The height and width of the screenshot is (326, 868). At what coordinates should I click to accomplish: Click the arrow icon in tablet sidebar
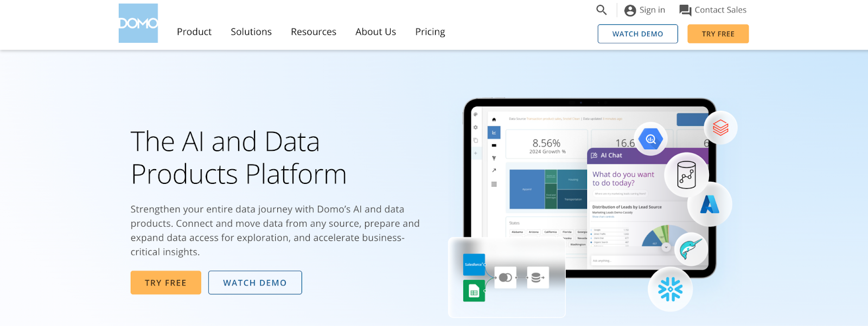[494, 170]
